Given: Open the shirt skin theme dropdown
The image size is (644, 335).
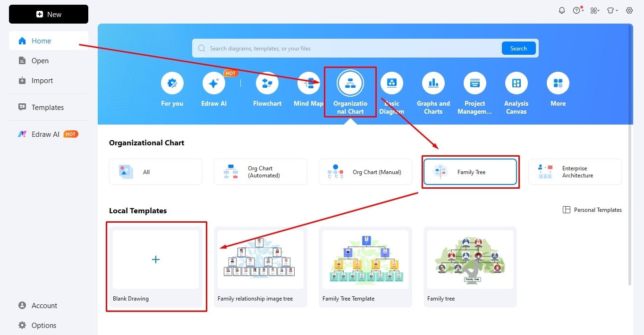Looking at the screenshot, I should [x=612, y=10].
